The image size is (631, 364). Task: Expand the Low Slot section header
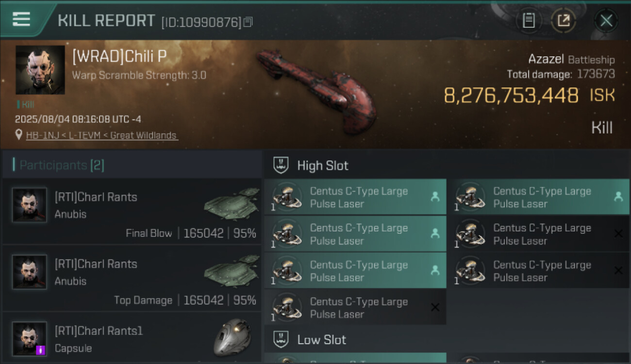[x=321, y=339]
